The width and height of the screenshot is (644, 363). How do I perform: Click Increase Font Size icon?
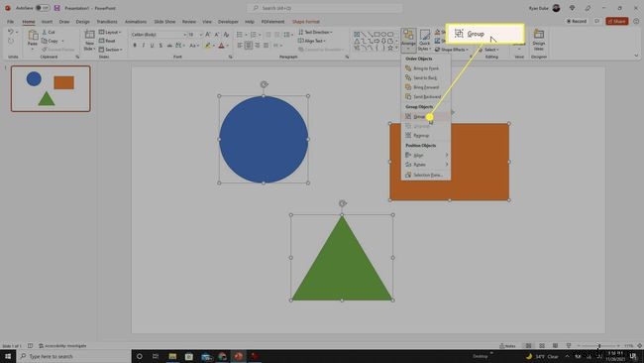pyautogui.click(x=208, y=35)
